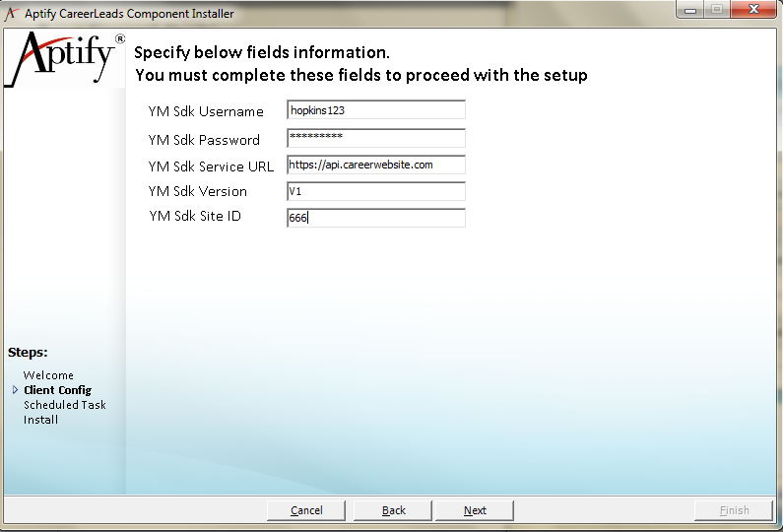This screenshot has width=783, height=532.
Task: Focus the YM Sdk Password field
Action: [x=376, y=138]
